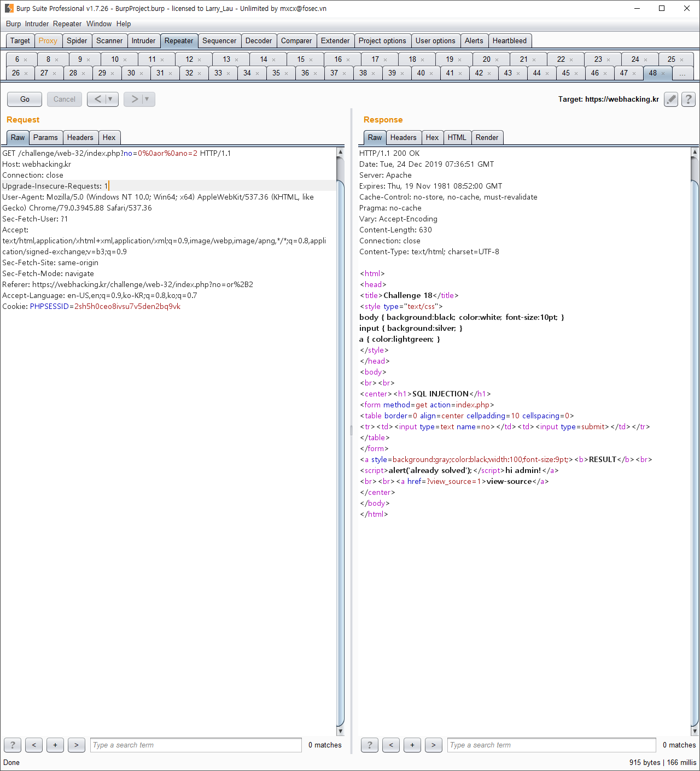Image resolution: width=700 pixels, height=771 pixels.
Task: Close Repeater tab 45
Action: pyautogui.click(x=576, y=73)
